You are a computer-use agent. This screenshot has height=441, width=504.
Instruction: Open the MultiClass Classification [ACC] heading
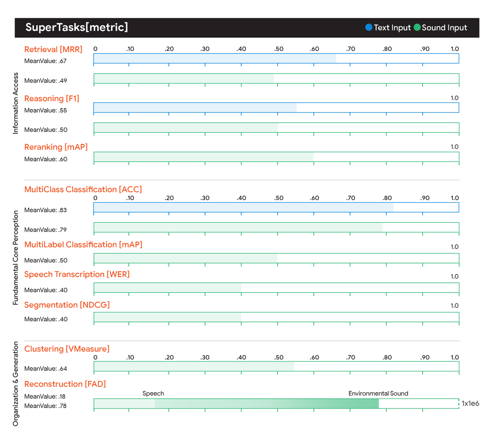[x=83, y=189]
